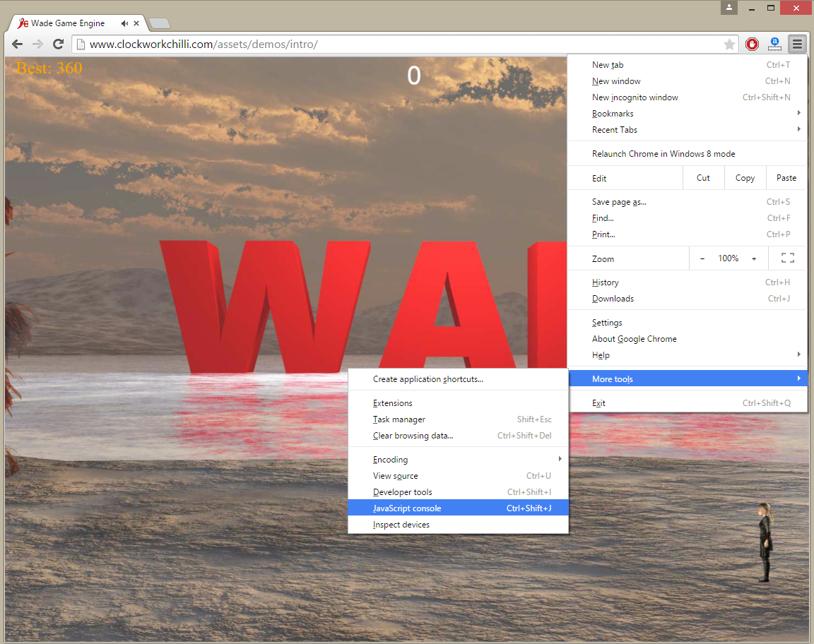This screenshot has height=644, width=814.
Task: Expand the Encoding submenu
Action: pos(458,459)
